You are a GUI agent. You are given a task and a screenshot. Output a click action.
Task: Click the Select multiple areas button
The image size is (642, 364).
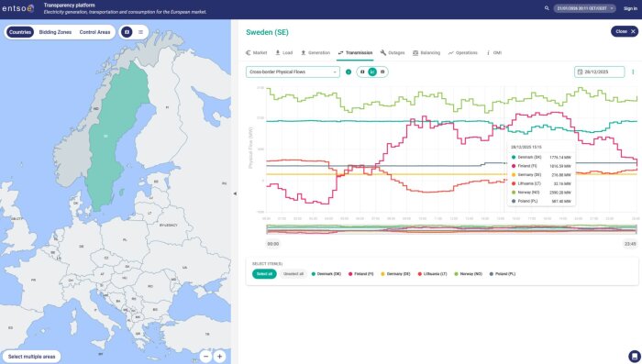pyautogui.click(x=31, y=357)
